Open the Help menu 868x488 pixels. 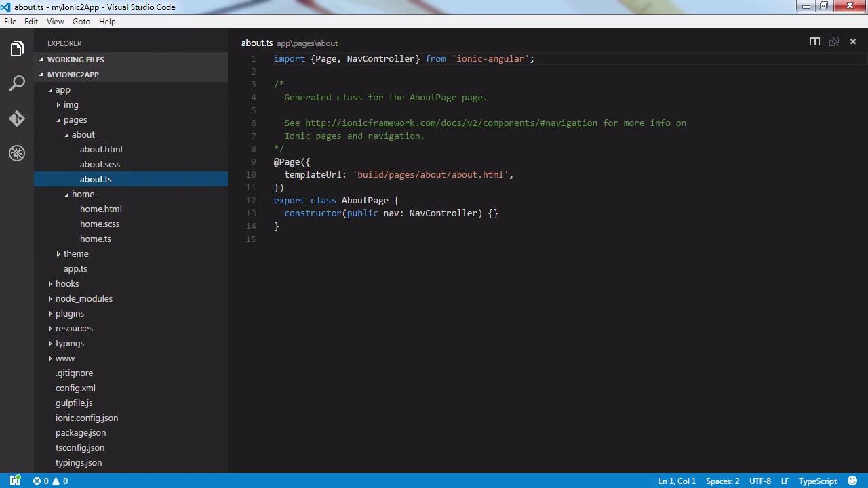pyautogui.click(x=107, y=22)
